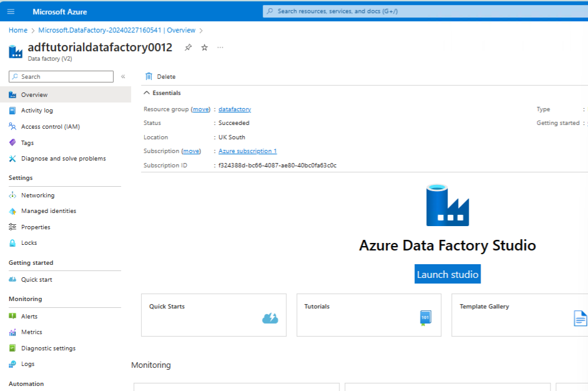
Task: Pin adftutorialdatafactory0012 to dashboard
Action: tap(188, 47)
